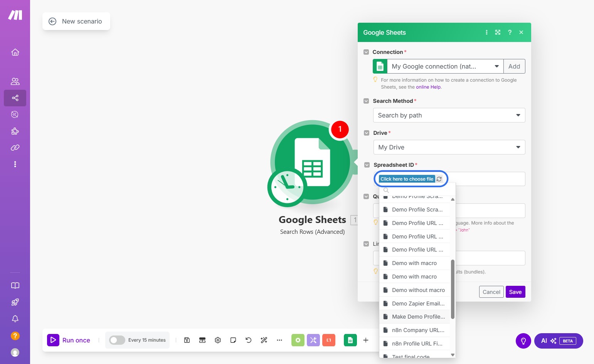Select n8n Company URL file entry
This screenshot has height=364, width=594.
click(x=415, y=330)
